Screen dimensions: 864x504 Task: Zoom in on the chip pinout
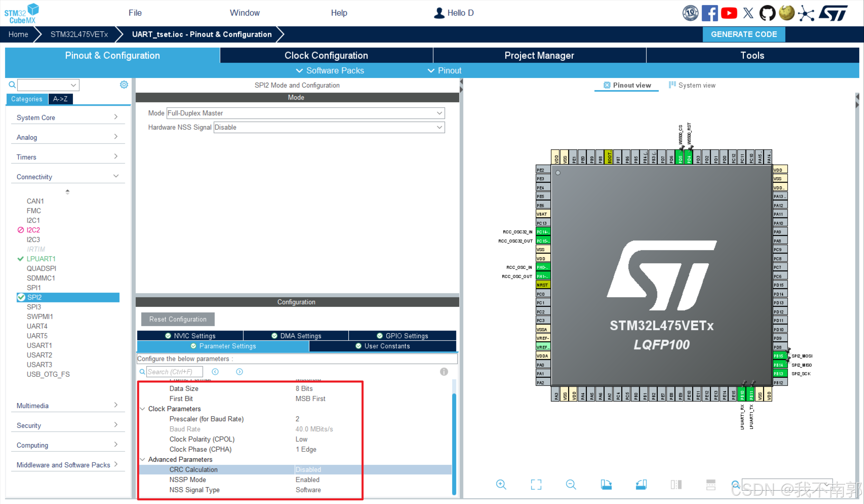(501, 484)
